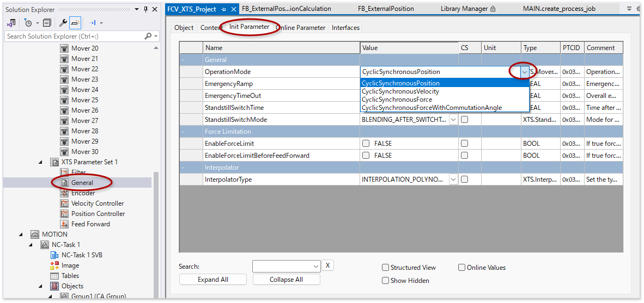Click the NC-Task 1 node icon
The image size is (644, 303).
[x=44, y=245]
